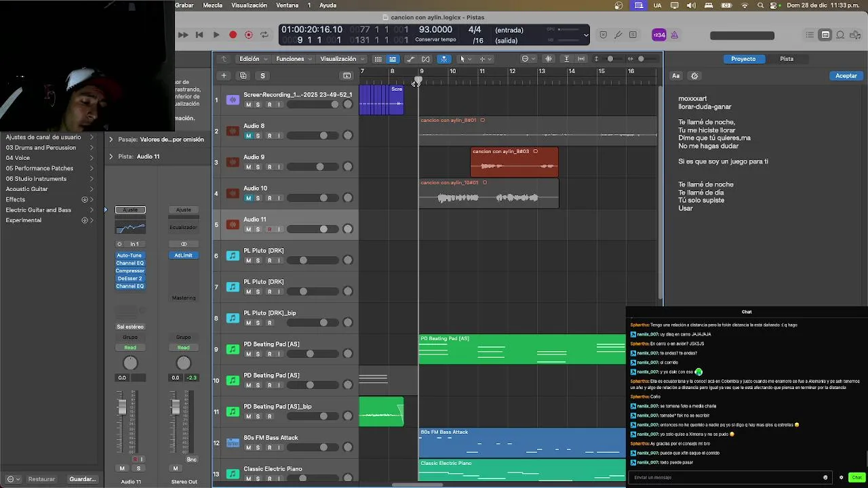Solo the Audio 9 track
Image resolution: width=868 pixels, height=488 pixels.
258,167
